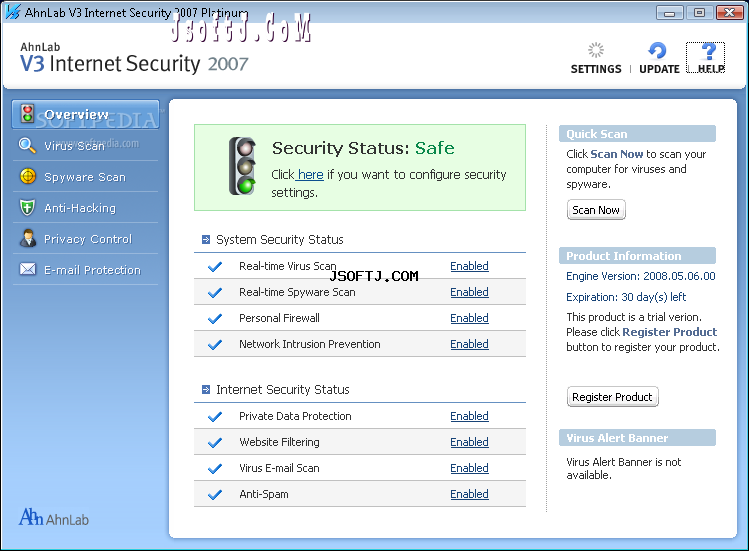Click 'Virus Alert Banner is not available.' text
The height and width of the screenshot is (551, 749).
[623, 468]
